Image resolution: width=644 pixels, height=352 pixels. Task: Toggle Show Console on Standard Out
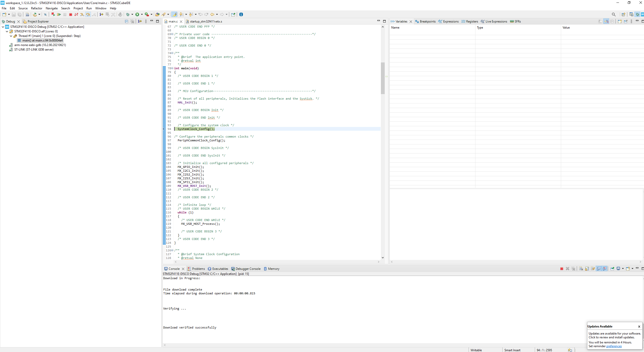click(599, 269)
